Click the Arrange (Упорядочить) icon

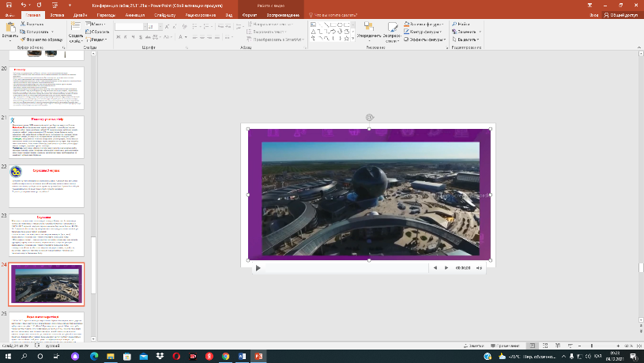click(368, 28)
